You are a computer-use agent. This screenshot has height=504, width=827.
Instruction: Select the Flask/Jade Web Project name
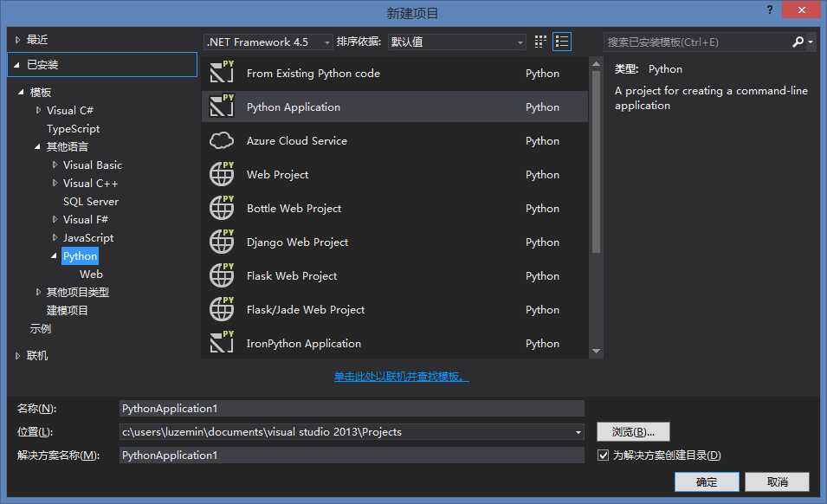click(x=306, y=309)
